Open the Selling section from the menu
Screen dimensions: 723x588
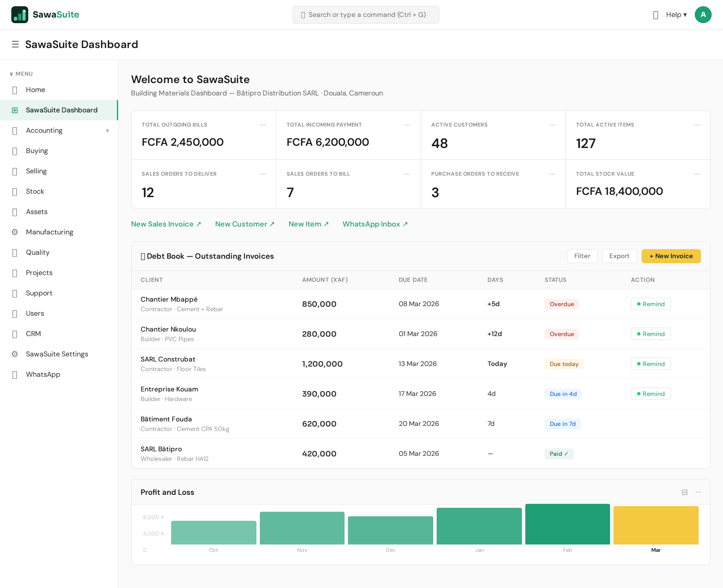click(36, 171)
